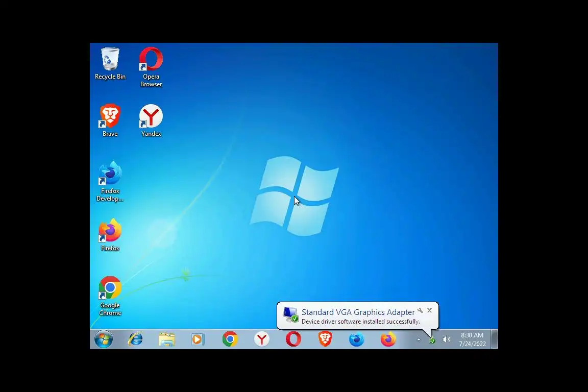588x392 pixels.
Task: Select the Yandex desktop shortcut
Action: coord(151,121)
